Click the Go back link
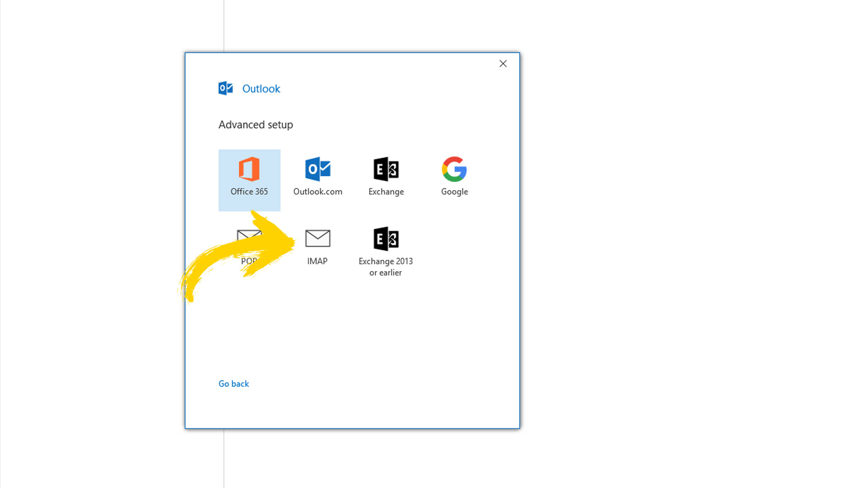The height and width of the screenshot is (488, 868). (x=234, y=384)
